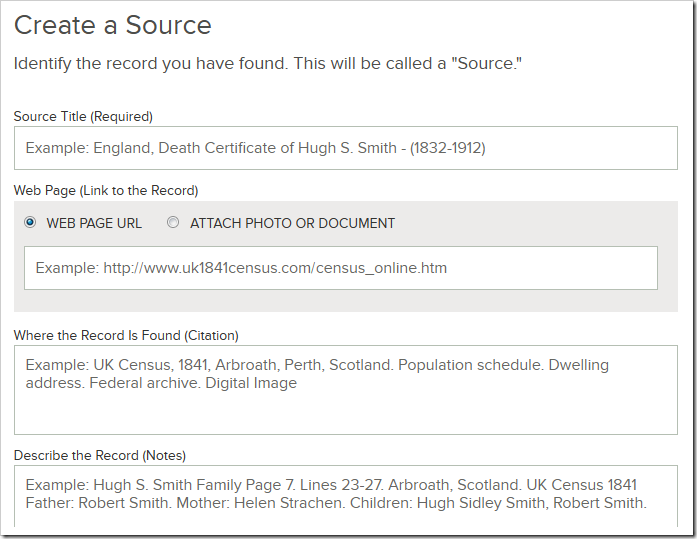
Task: Select the WEB PAGE URL radio button
Action: click(30, 223)
